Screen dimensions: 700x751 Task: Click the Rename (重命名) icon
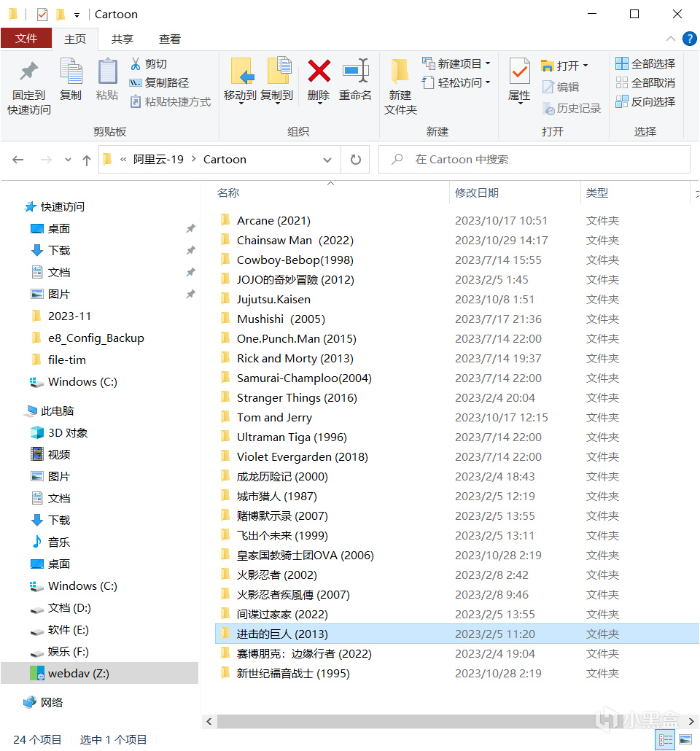[356, 71]
